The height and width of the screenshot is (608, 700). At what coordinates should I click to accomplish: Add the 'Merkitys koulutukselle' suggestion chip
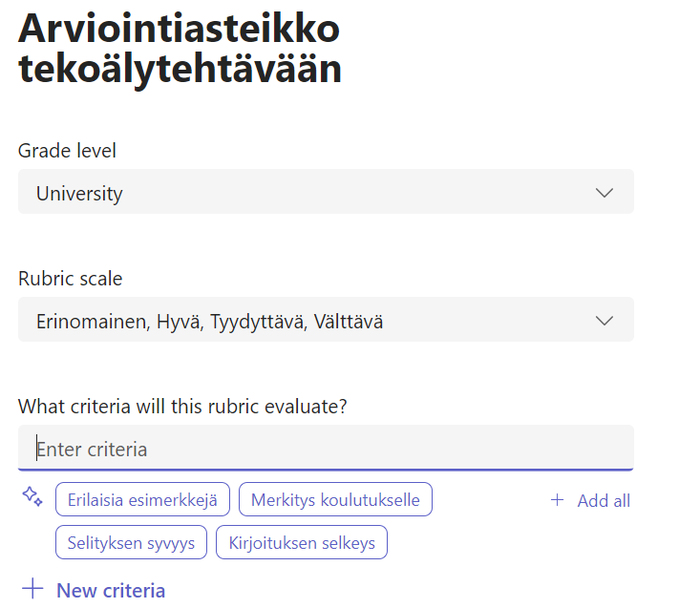tap(335, 500)
